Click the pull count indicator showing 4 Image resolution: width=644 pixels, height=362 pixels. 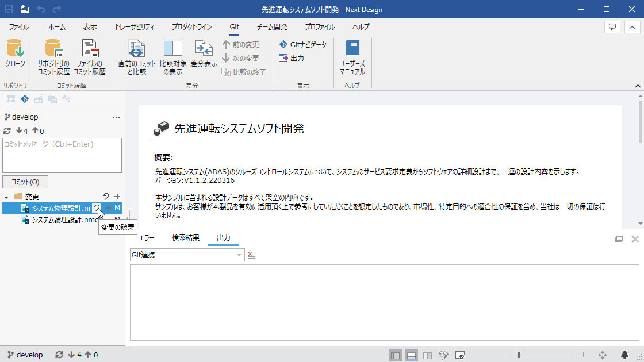coord(22,131)
